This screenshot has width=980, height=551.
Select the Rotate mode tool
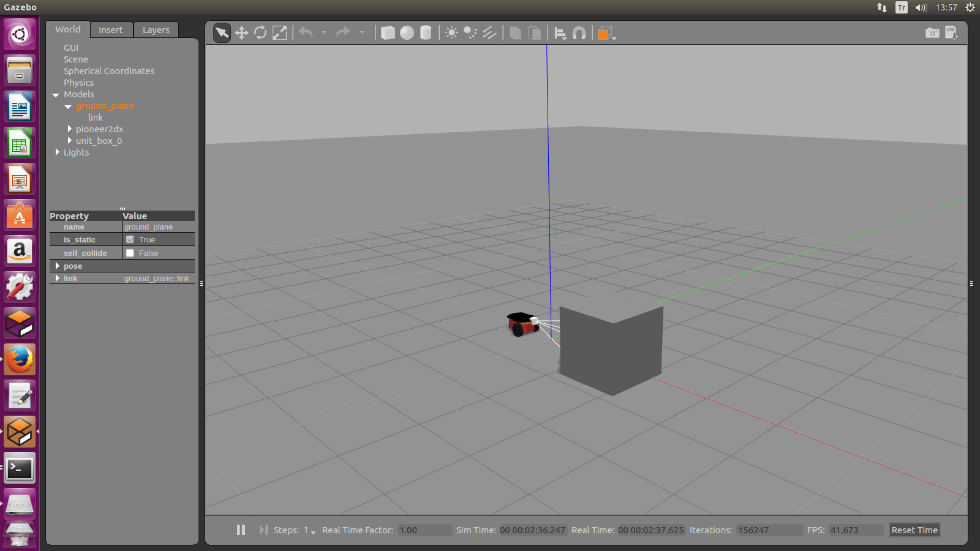[260, 33]
